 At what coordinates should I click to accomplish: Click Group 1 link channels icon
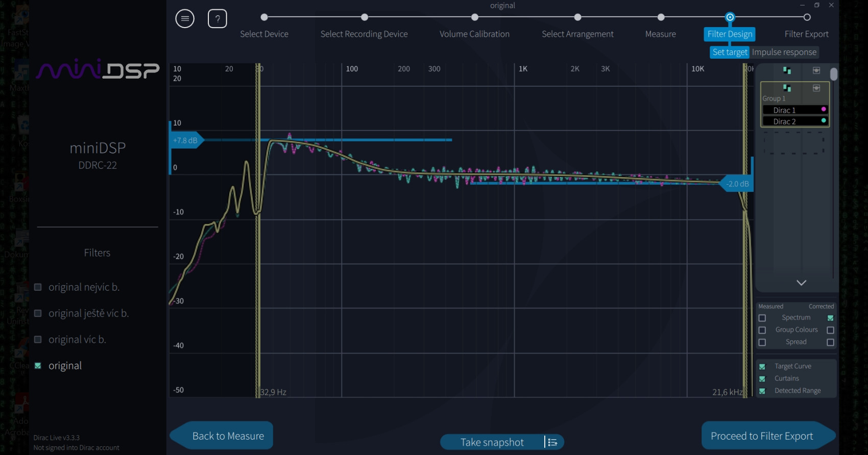coord(787,88)
